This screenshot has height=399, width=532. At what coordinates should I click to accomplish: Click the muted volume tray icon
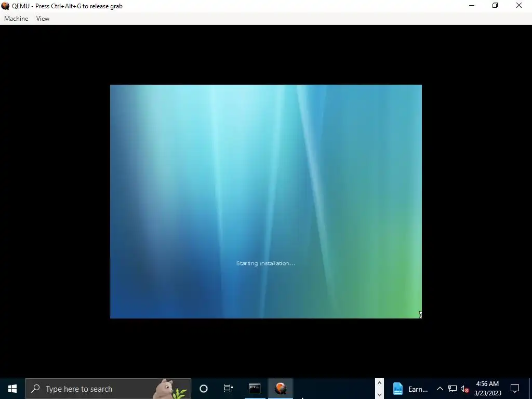point(464,389)
